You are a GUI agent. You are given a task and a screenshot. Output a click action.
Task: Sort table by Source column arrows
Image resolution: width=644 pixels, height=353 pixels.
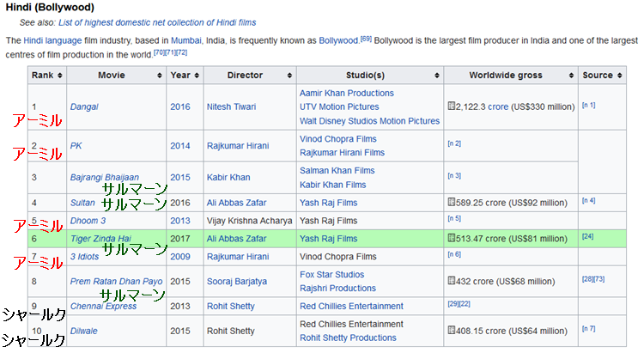pos(619,76)
